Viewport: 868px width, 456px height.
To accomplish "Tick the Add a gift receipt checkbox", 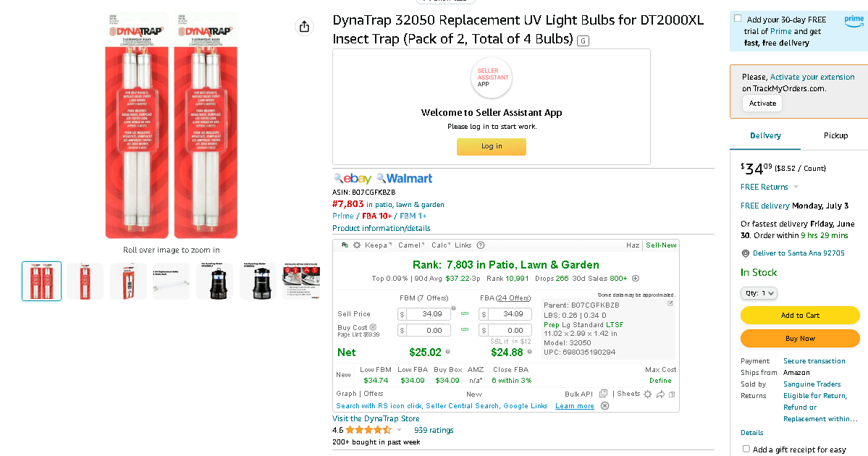I will click(746, 449).
